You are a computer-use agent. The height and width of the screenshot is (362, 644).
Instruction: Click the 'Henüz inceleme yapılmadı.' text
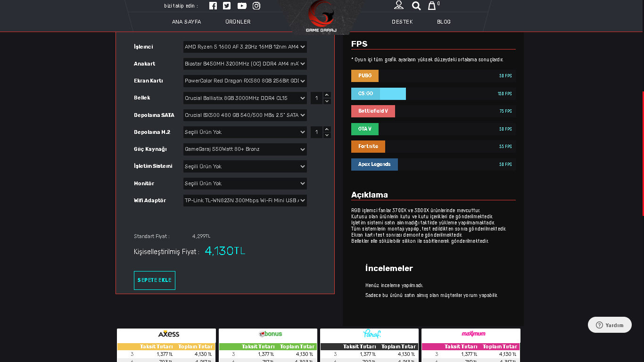394,285
